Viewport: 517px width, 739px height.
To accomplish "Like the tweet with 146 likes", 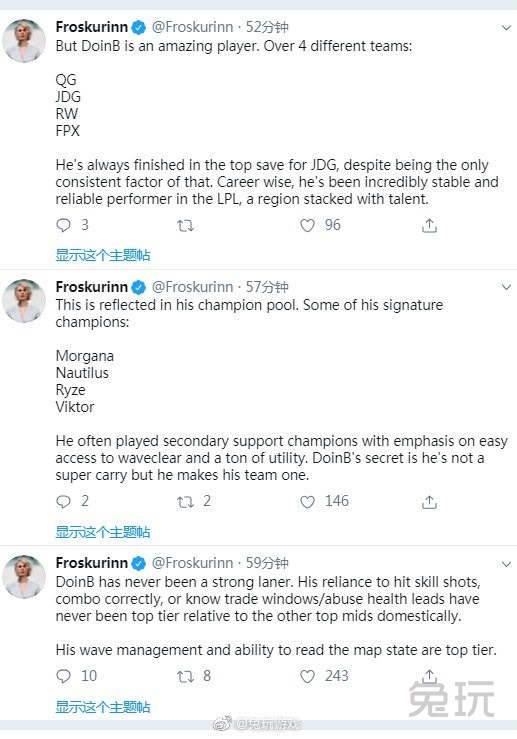I will click(x=307, y=501).
